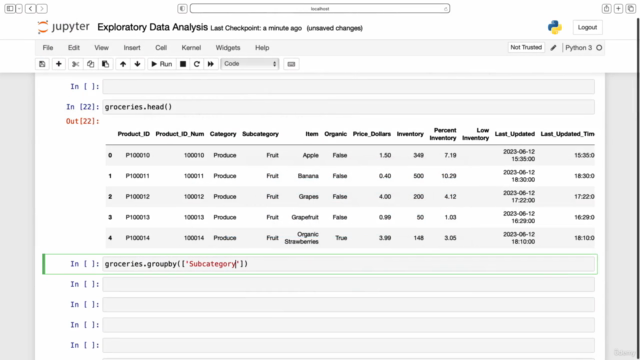Click the Logout button
640x360 pixels.
(587, 27)
